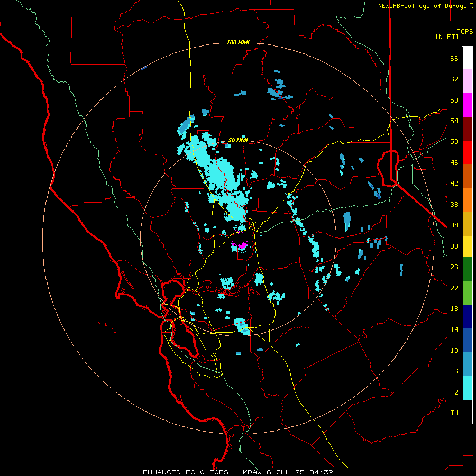Click the legend value 54

(454, 121)
